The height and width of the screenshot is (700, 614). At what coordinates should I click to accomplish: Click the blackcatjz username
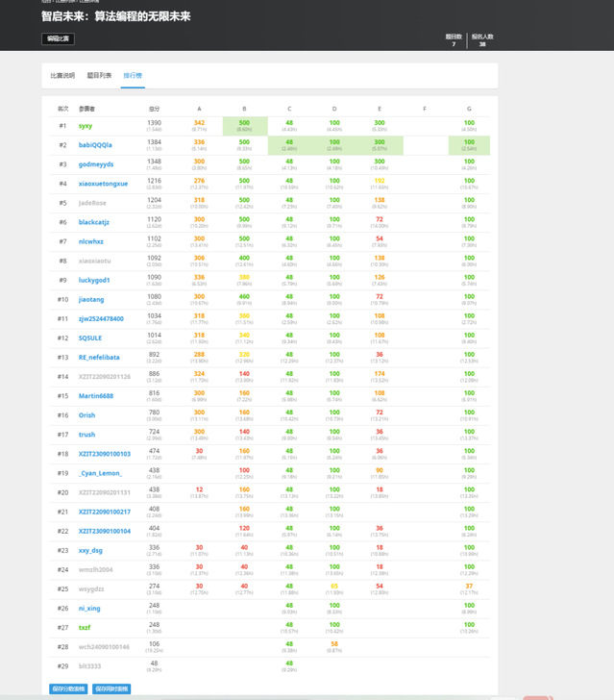(94, 222)
